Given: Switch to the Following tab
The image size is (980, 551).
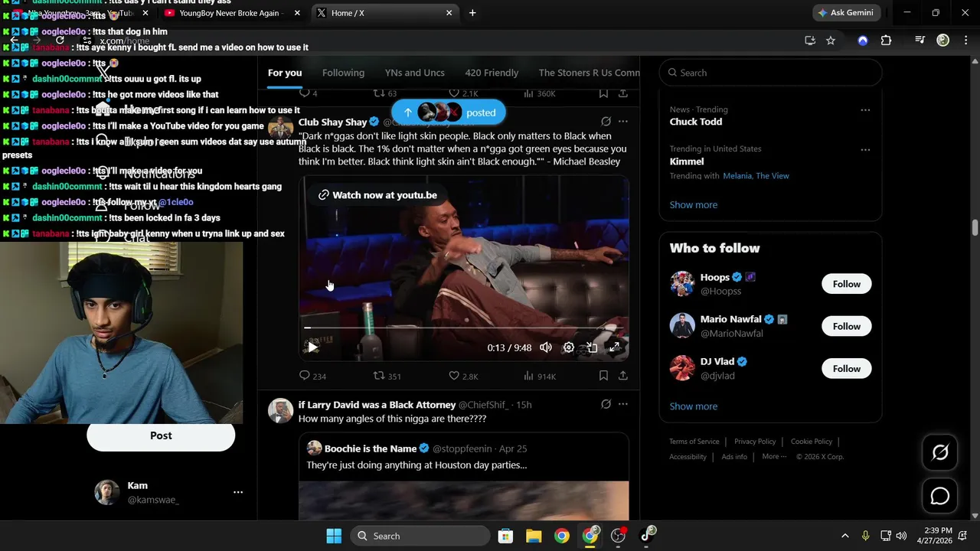Looking at the screenshot, I should coord(343,73).
